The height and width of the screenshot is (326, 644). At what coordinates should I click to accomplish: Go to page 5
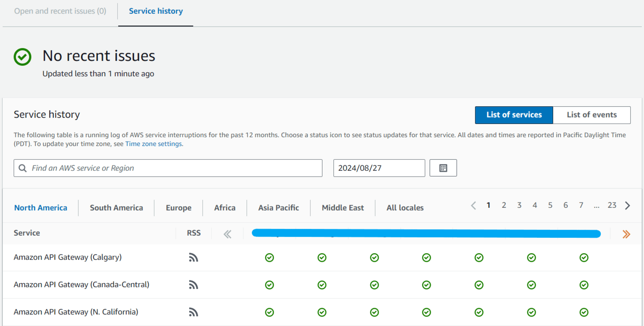(550, 205)
